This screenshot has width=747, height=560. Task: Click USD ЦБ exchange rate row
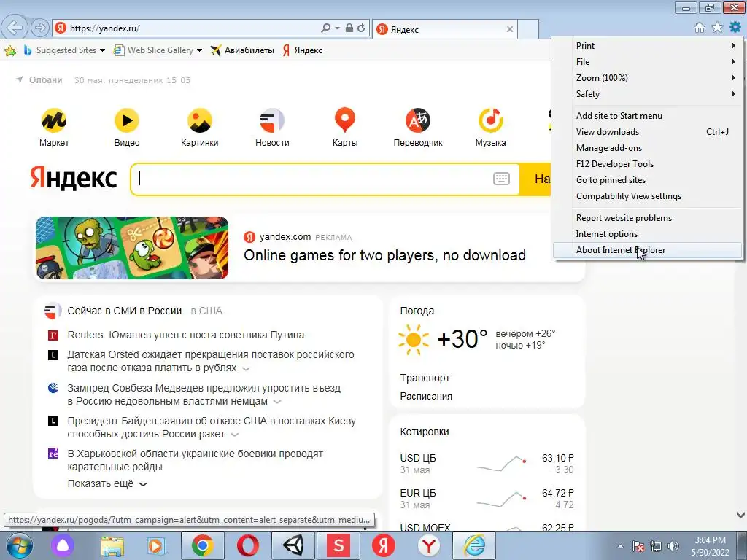(x=487, y=464)
